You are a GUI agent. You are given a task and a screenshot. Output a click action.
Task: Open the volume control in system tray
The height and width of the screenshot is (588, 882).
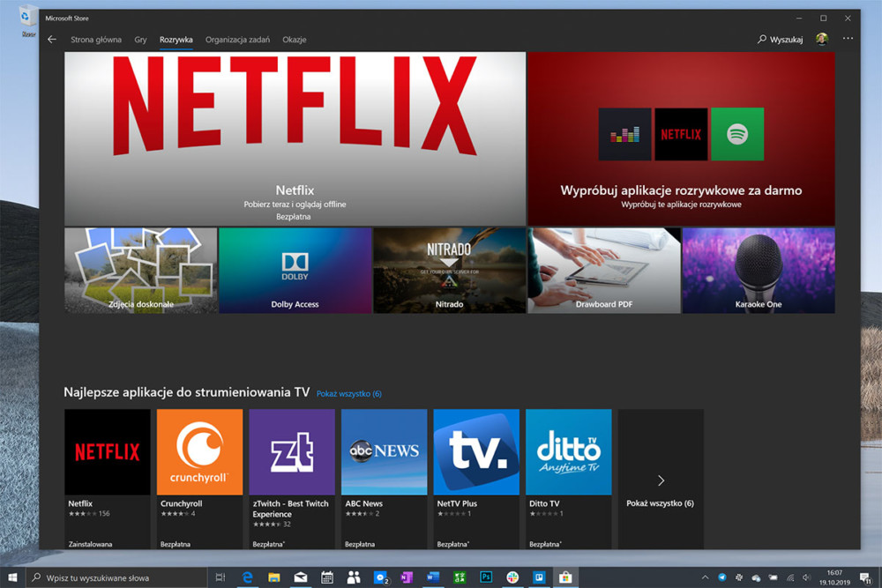(807, 577)
